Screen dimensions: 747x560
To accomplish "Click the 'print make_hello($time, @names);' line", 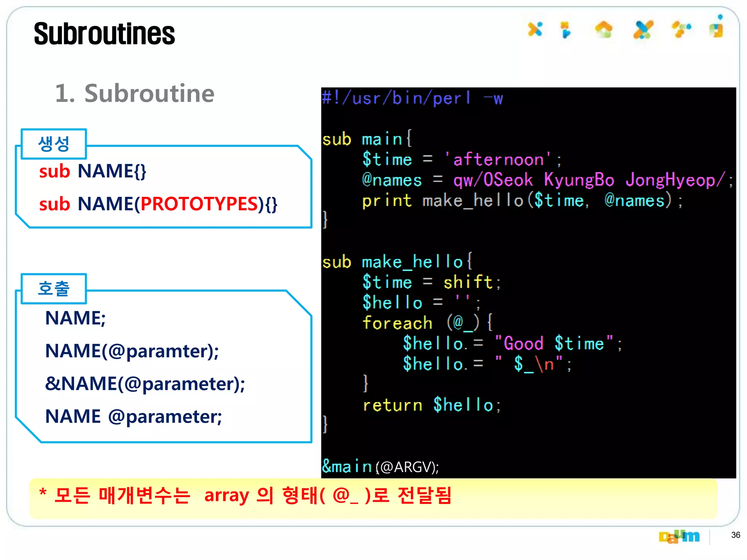I will pyautogui.click(x=522, y=201).
